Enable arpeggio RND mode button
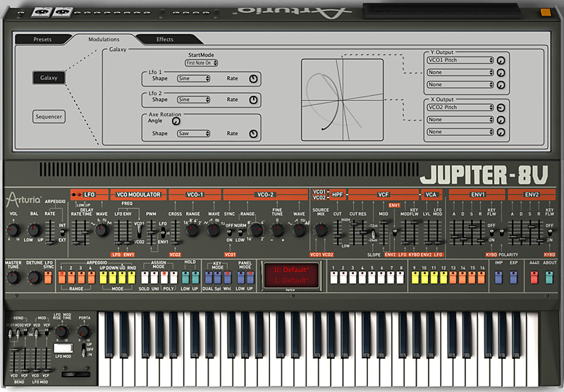564x392 pixels. (132, 277)
